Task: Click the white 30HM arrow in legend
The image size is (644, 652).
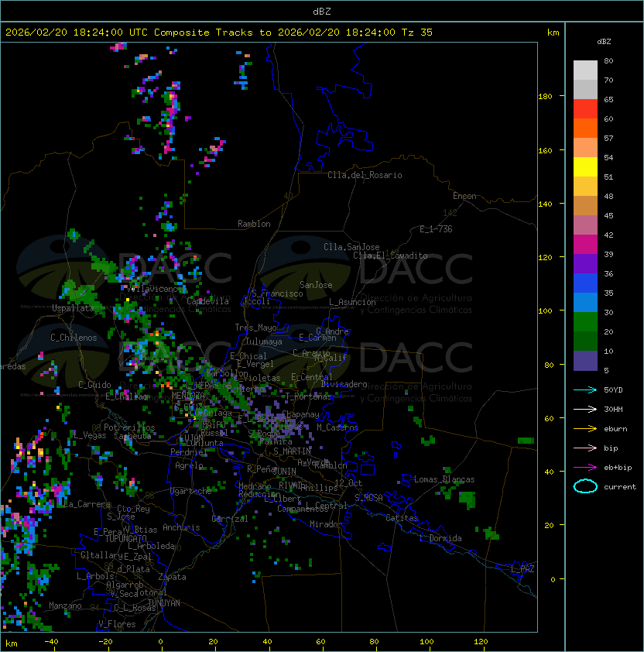Action: point(585,410)
